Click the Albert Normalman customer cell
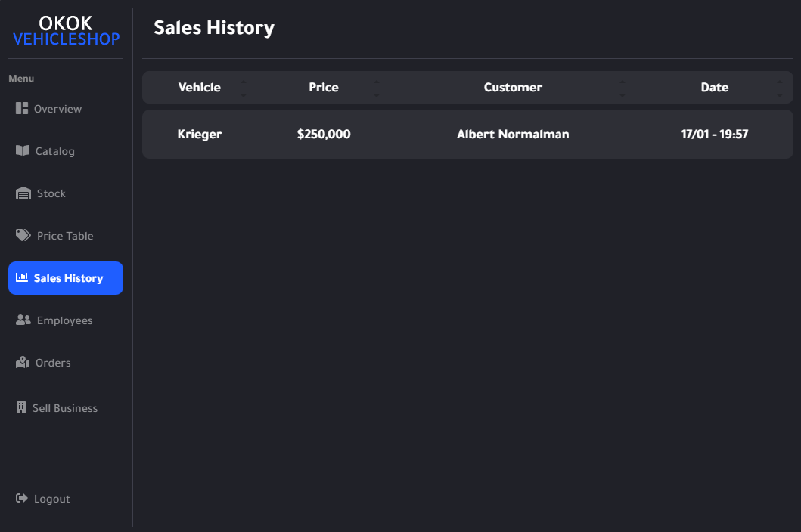This screenshot has width=801, height=532. point(513,135)
